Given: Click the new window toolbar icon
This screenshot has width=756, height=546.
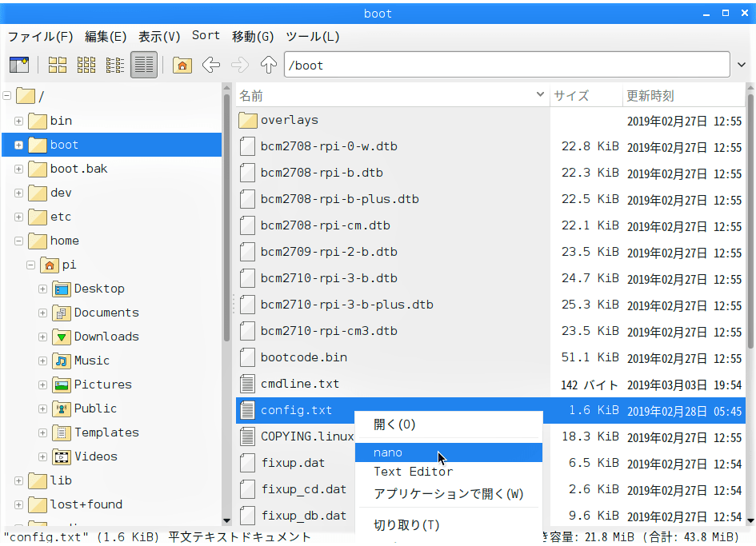Looking at the screenshot, I should pyautogui.click(x=19, y=65).
